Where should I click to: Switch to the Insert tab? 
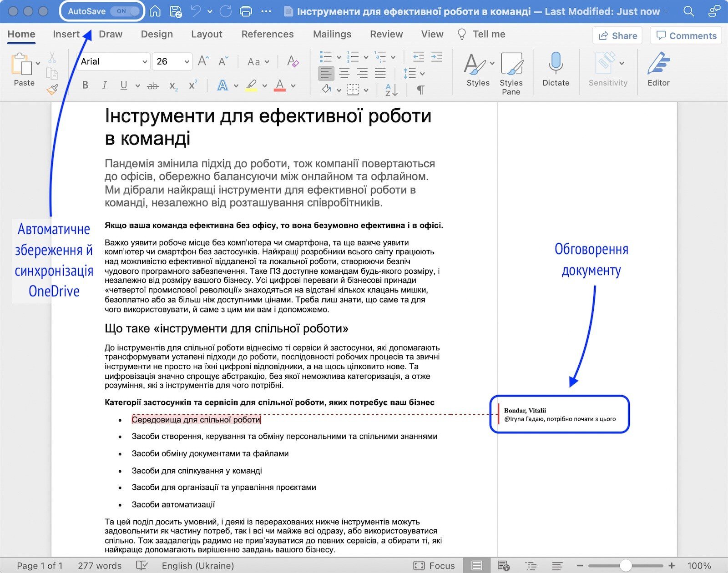pos(66,34)
